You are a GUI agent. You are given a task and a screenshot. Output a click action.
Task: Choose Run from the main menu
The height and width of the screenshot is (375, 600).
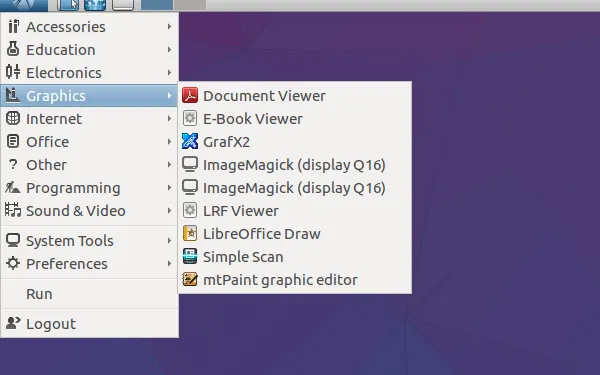pyautogui.click(x=90, y=294)
